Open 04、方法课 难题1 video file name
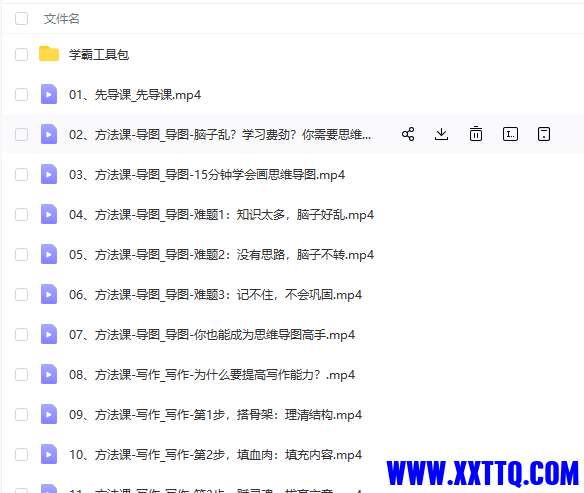 point(221,215)
